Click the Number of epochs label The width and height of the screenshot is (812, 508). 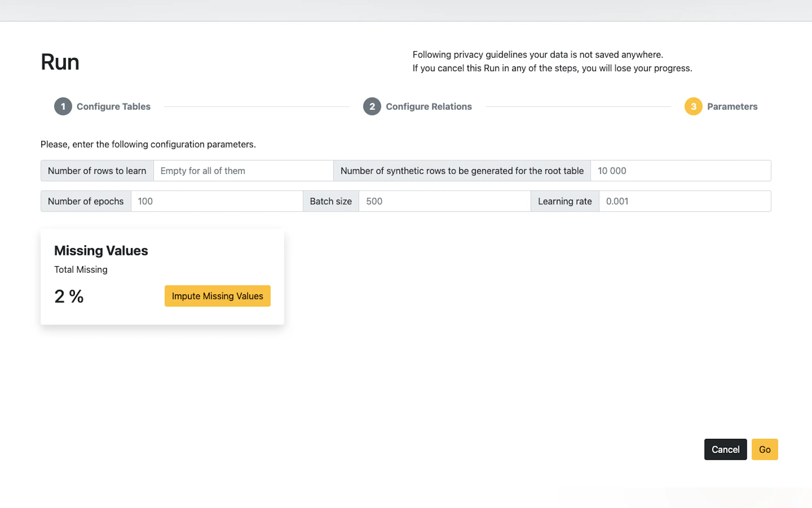tap(86, 201)
